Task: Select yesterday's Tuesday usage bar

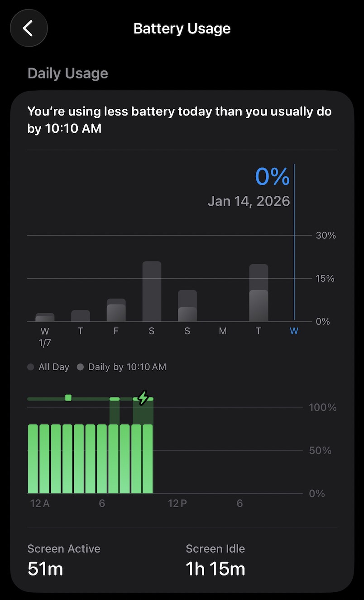Action: 259,293
